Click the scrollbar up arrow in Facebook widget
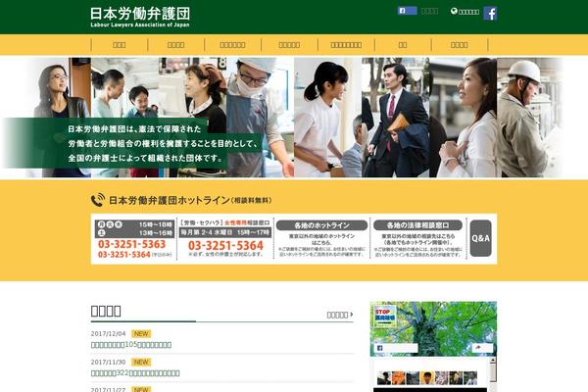The image size is (588, 392). (493, 361)
